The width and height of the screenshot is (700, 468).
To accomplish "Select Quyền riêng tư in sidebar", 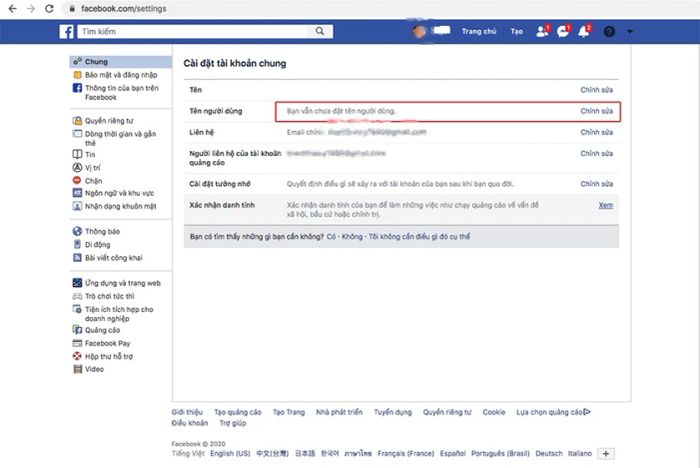I will tap(109, 120).
